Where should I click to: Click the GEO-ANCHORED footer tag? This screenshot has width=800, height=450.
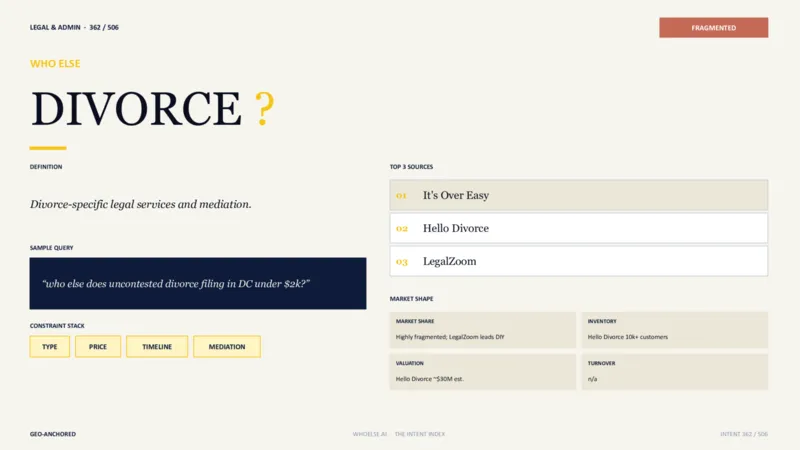(x=53, y=434)
